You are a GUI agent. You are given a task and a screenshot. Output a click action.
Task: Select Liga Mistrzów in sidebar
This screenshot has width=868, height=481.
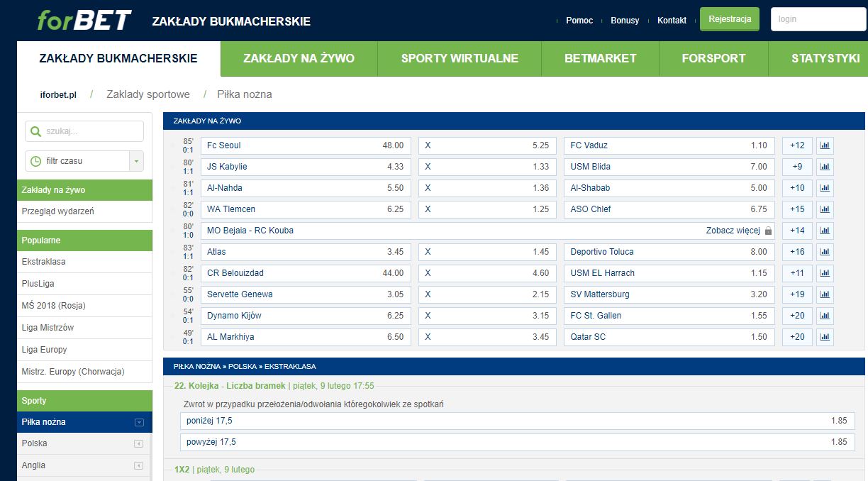pos(84,328)
